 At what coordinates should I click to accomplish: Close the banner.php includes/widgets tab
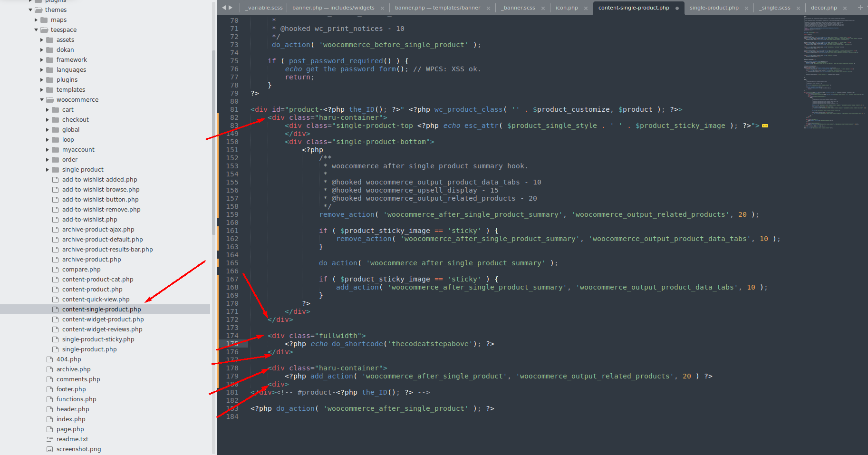point(382,8)
